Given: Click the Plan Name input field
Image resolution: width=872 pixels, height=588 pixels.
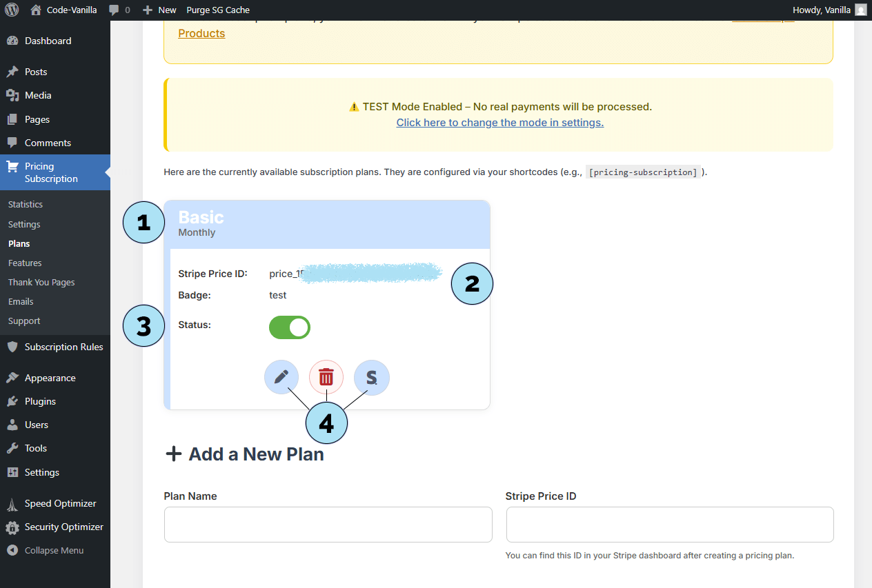Looking at the screenshot, I should (328, 525).
